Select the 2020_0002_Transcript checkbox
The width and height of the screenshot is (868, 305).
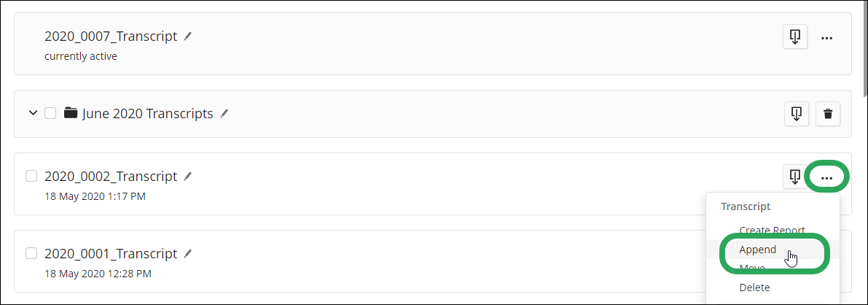[x=31, y=176]
